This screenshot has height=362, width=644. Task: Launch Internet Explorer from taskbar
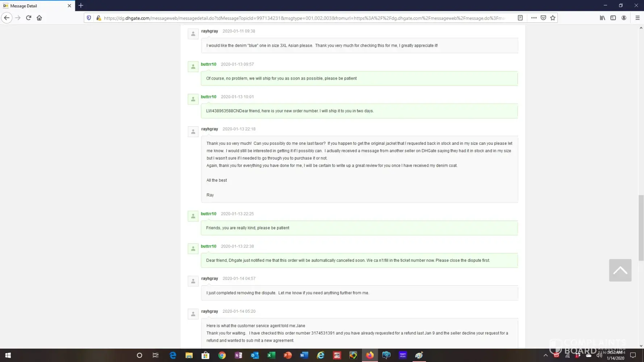point(321,355)
